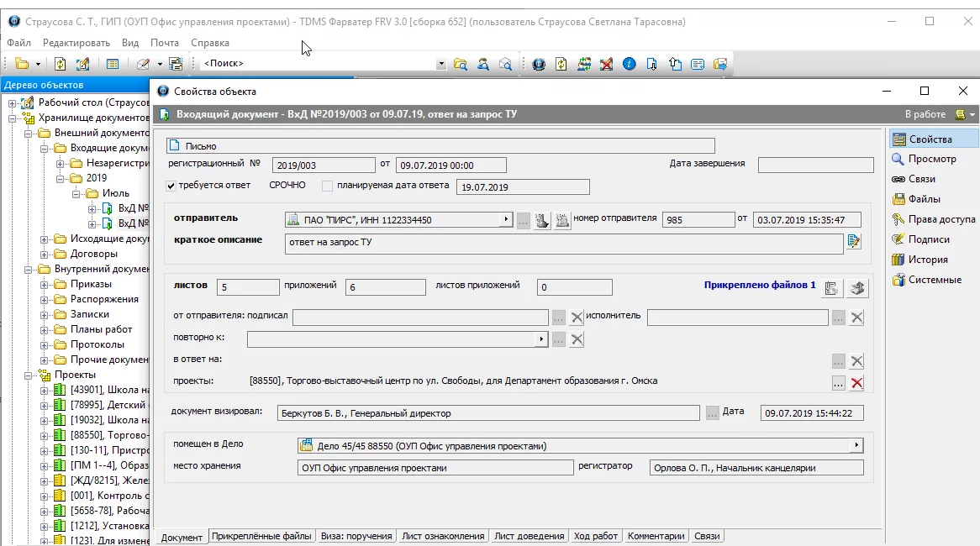The width and height of the screenshot is (980, 546).
Task: Click the user search toolbar icon
Action: pyautogui.click(x=483, y=64)
